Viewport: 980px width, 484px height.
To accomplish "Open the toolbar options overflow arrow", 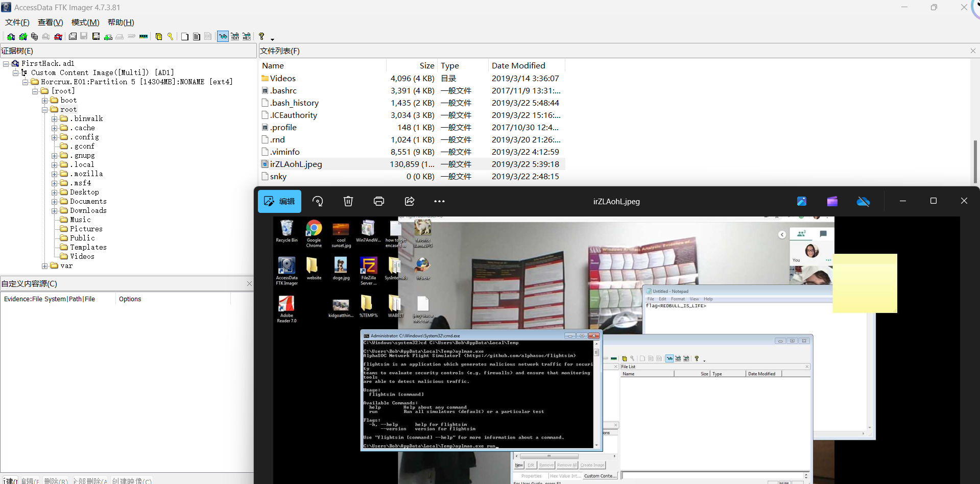I will click(272, 39).
